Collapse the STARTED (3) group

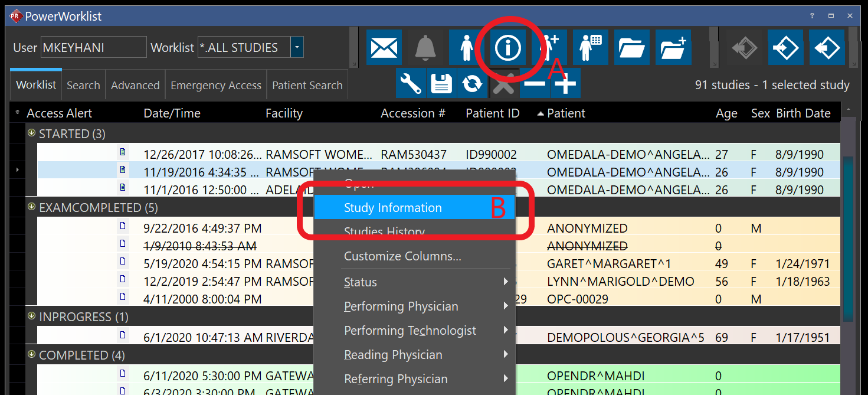point(31,133)
